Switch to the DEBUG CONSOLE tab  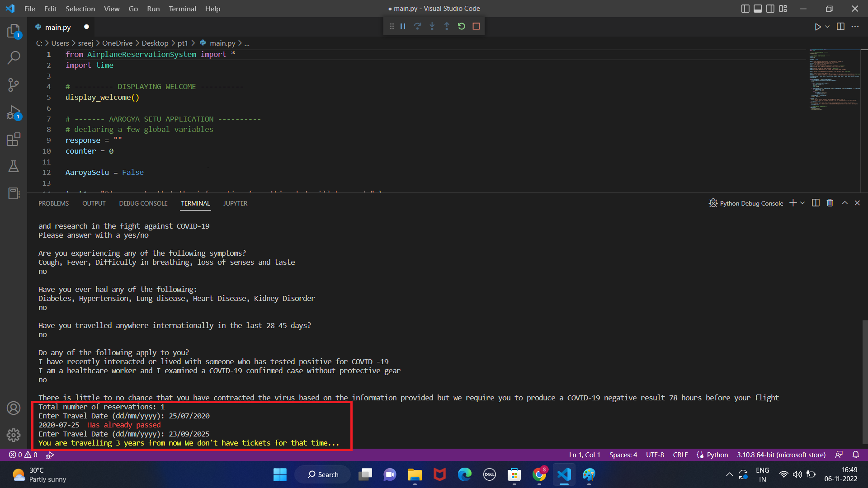point(143,203)
